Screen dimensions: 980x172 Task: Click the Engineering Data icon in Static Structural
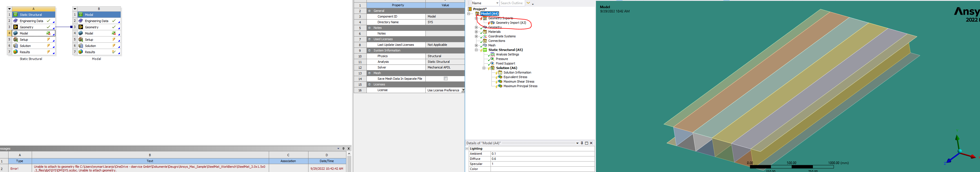[16, 21]
